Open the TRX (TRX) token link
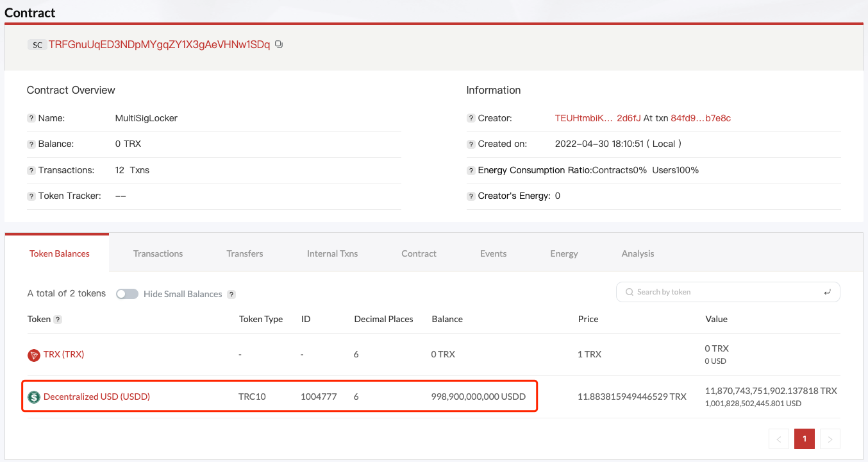Image resolution: width=868 pixels, height=462 pixels. coord(63,354)
